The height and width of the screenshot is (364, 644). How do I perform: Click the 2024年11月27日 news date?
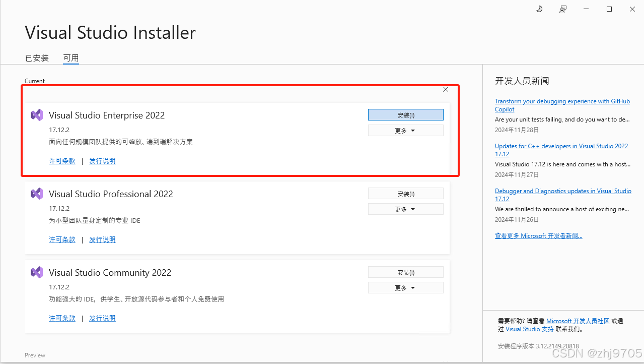[x=517, y=174]
